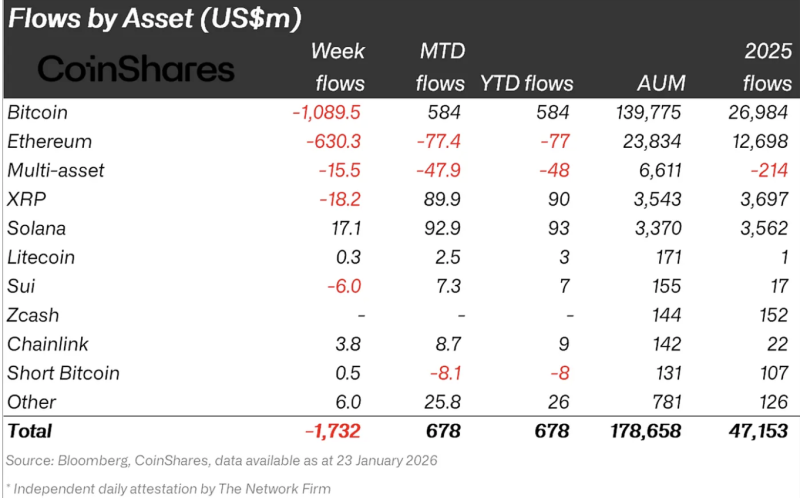800x498 pixels.
Task: Select Total AUM value 178,658
Action: (x=646, y=431)
